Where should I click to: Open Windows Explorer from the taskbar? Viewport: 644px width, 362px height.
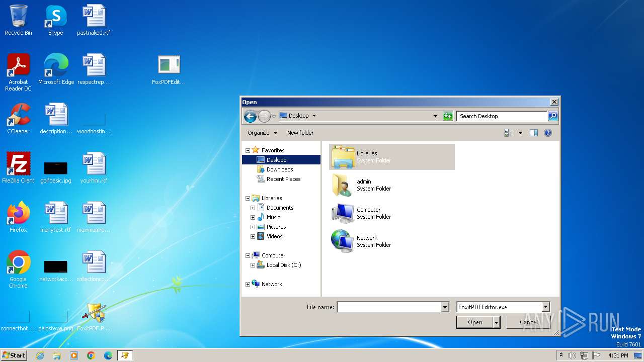tap(57, 355)
